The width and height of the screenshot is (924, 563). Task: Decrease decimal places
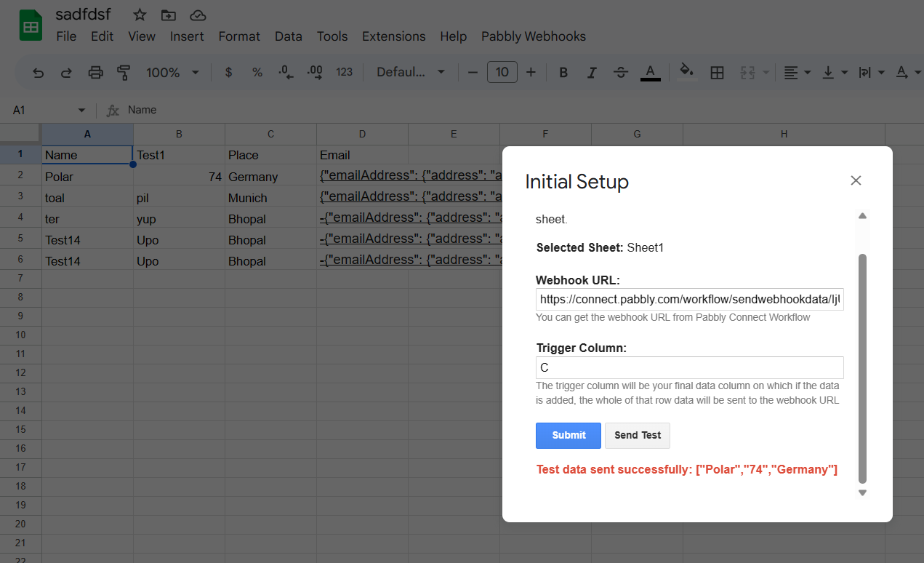[x=286, y=72]
